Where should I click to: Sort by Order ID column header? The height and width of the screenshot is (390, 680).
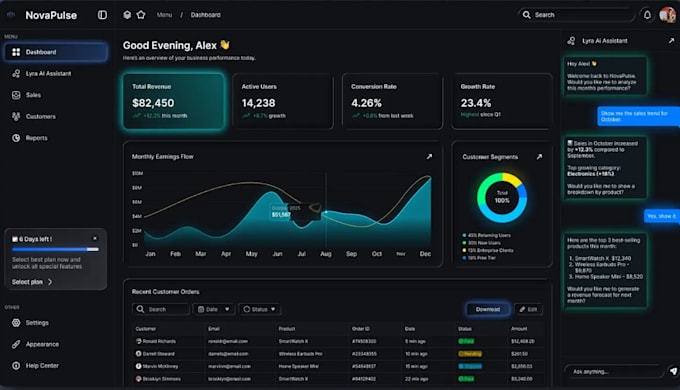click(360, 329)
